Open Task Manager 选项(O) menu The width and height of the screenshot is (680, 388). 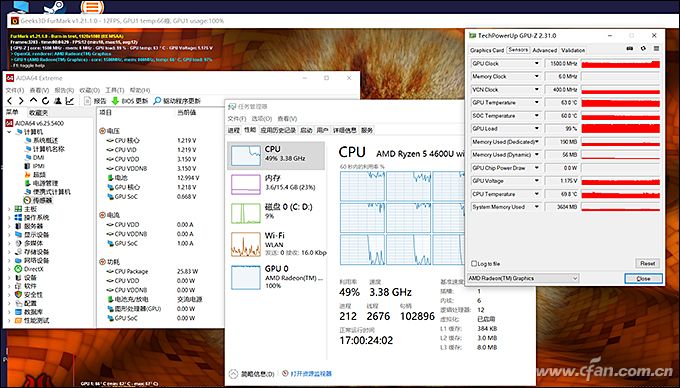[262, 119]
